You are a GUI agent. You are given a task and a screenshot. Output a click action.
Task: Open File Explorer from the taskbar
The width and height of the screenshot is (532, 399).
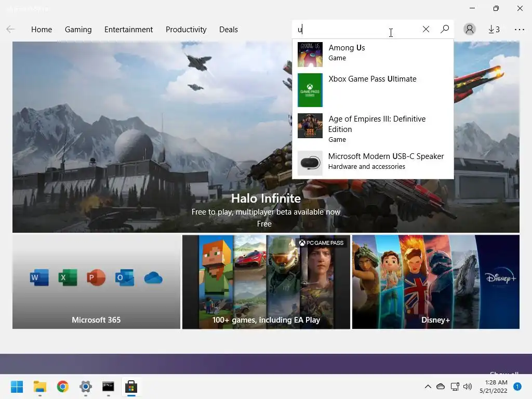click(39, 387)
